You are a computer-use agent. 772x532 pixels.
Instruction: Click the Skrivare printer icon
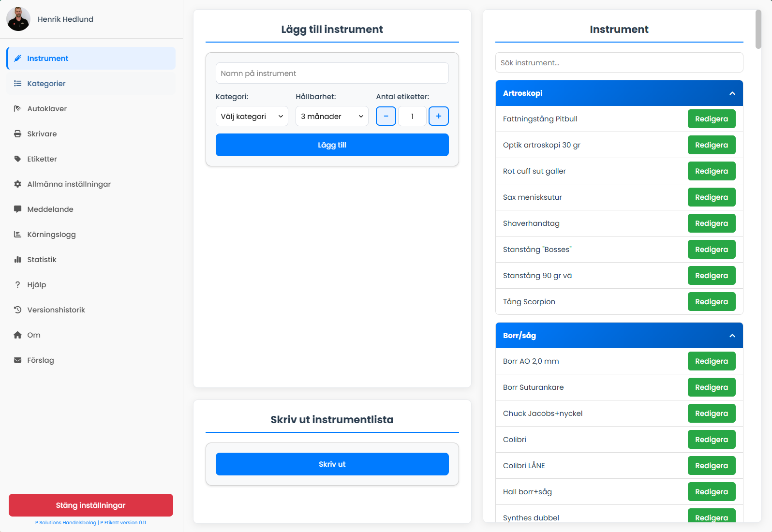pos(17,134)
